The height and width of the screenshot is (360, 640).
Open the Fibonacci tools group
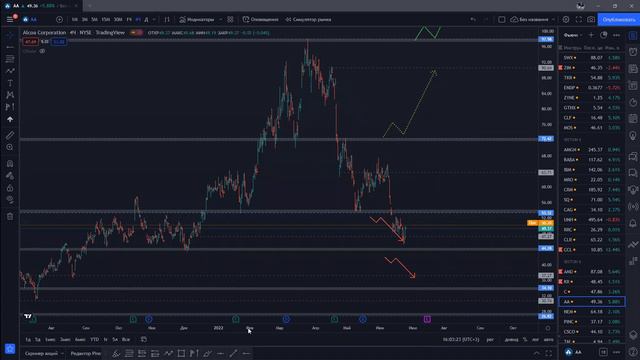tap(10, 59)
